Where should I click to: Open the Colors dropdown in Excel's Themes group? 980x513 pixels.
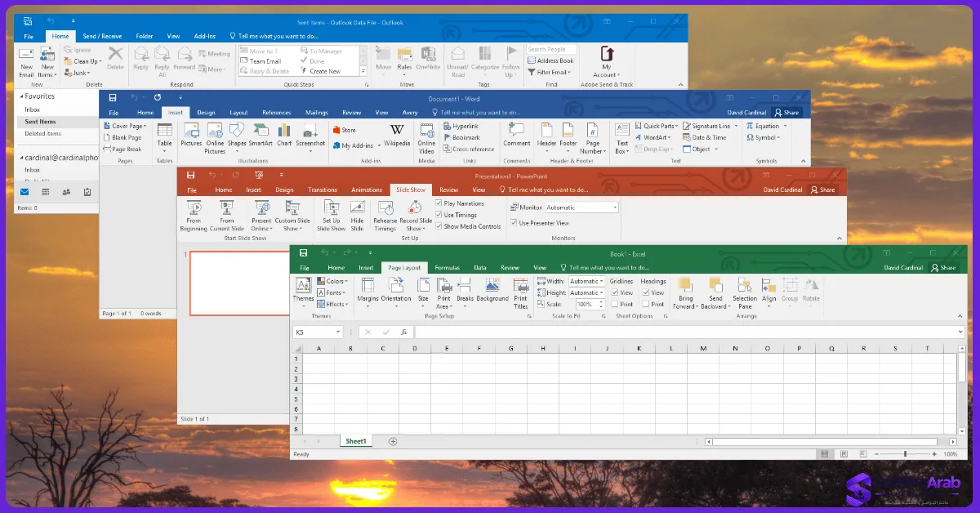coord(332,282)
